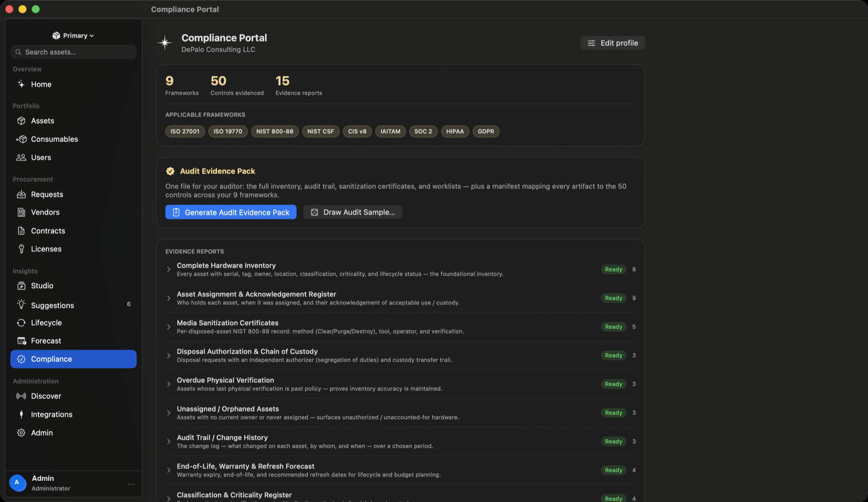The width and height of the screenshot is (868, 502).
Task: Open the Lifecycle view
Action: (x=73, y=323)
